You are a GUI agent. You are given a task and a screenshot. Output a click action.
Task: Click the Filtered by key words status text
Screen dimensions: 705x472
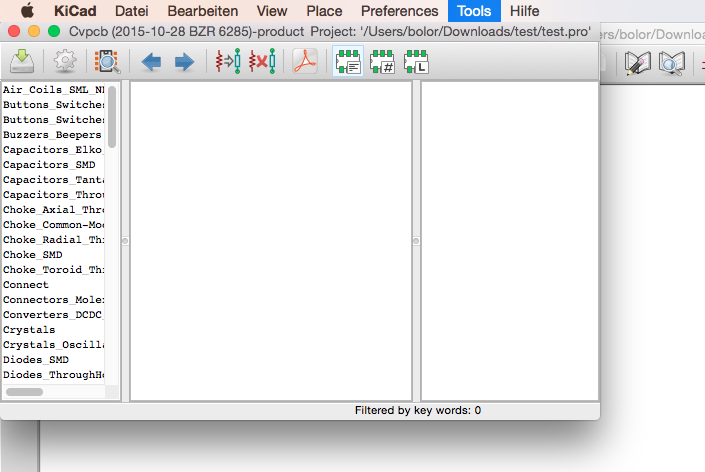click(x=418, y=410)
